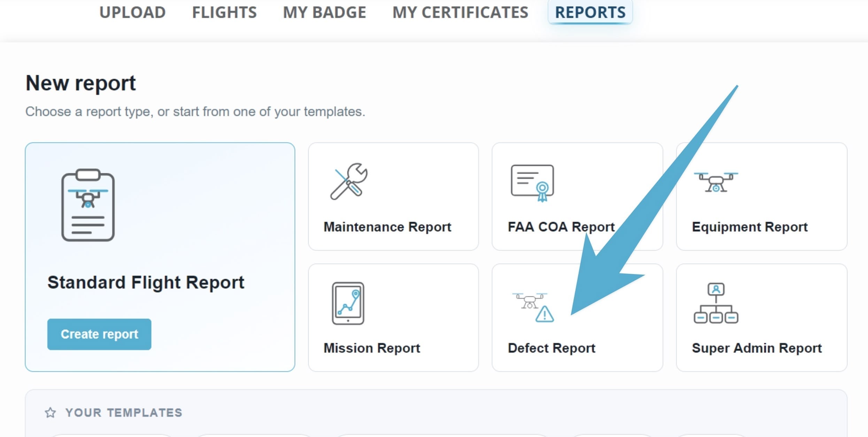Select the Reports tab

590,12
